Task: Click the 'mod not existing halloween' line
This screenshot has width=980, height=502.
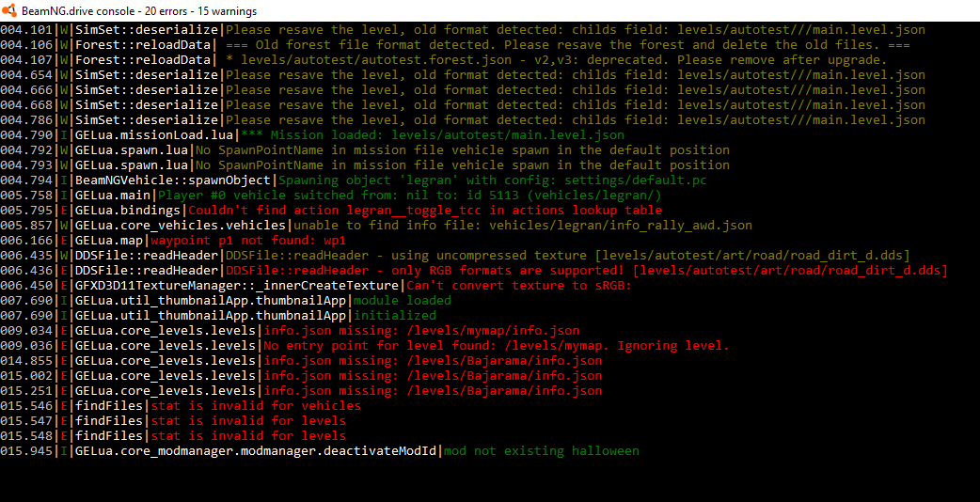Action: [320, 449]
